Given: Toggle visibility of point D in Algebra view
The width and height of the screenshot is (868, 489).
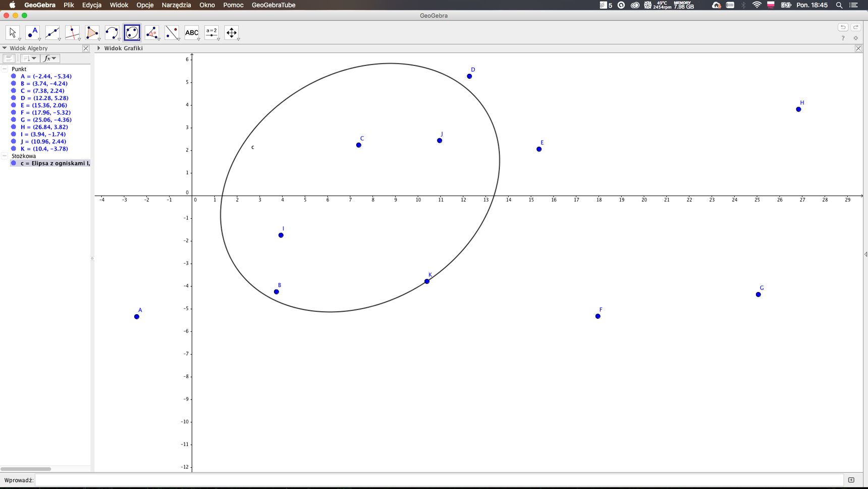Looking at the screenshot, I should [x=14, y=98].
